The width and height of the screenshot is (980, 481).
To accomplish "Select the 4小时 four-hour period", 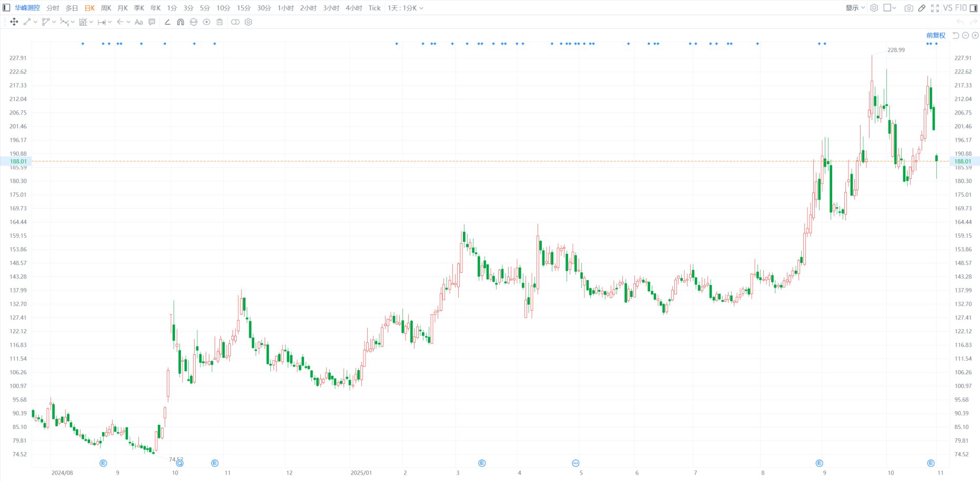I will tap(354, 8).
